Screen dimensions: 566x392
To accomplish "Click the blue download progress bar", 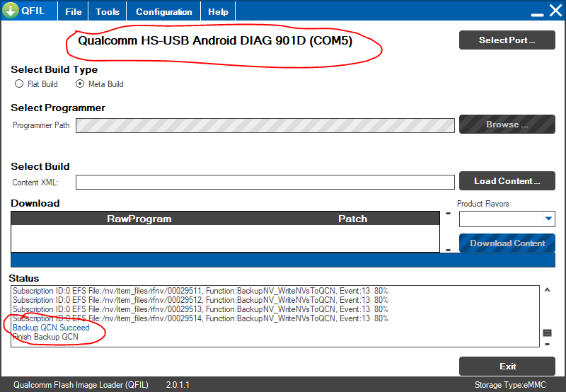I will (282, 260).
